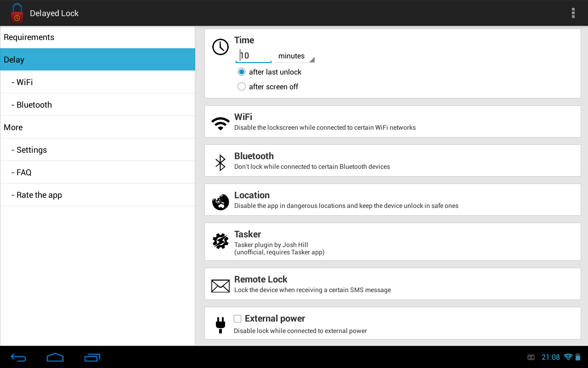Tap the Android back navigation button
The width and height of the screenshot is (588, 368).
click(x=18, y=357)
